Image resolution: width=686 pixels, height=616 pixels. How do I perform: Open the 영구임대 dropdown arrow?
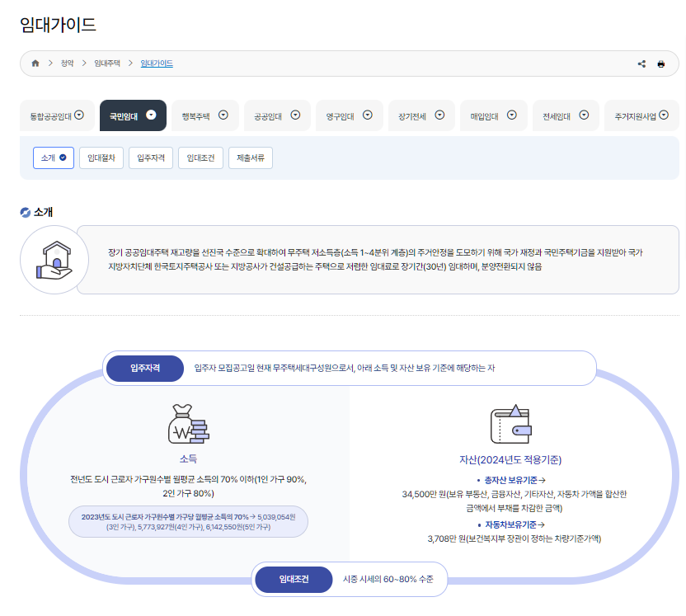(x=368, y=115)
